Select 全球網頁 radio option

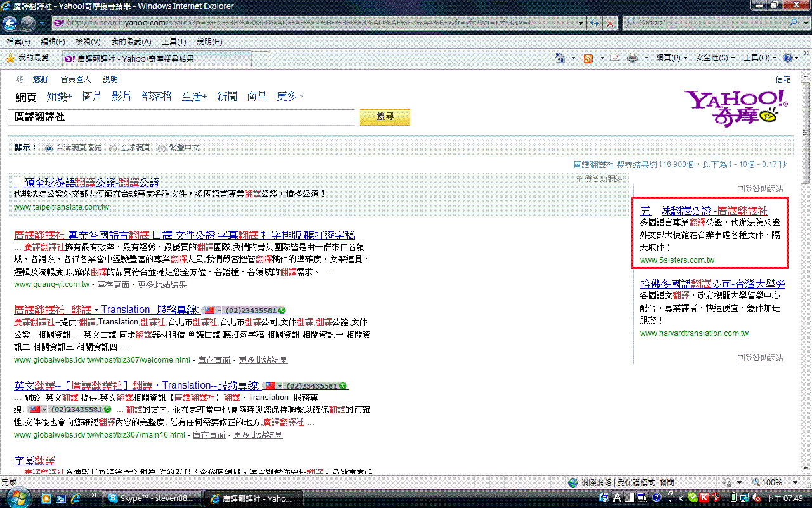(113, 148)
